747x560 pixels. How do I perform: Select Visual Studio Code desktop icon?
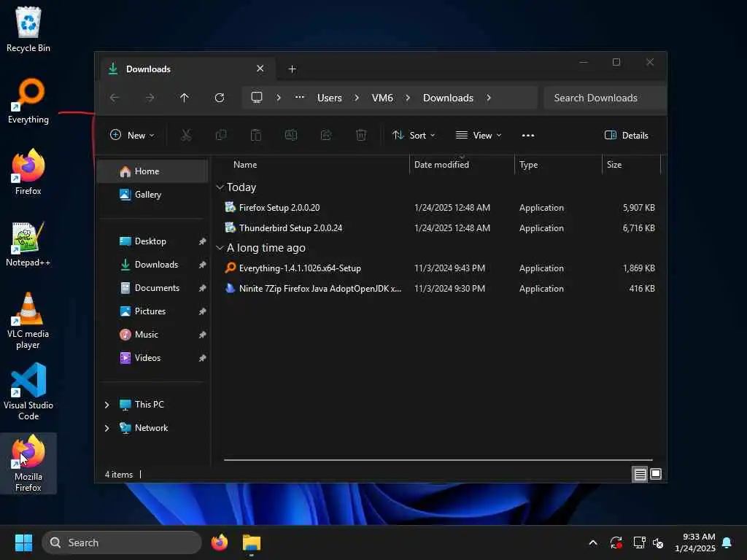(x=28, y=392)
